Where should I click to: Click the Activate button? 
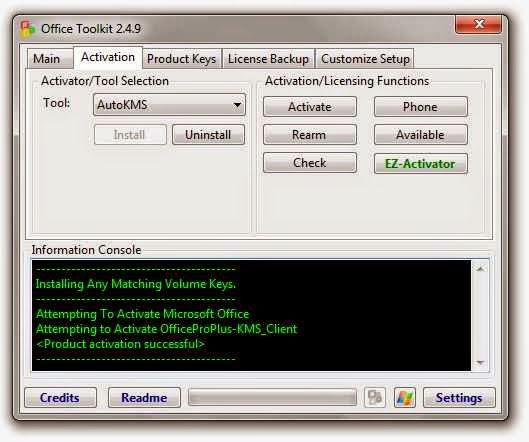coord(310,107)
